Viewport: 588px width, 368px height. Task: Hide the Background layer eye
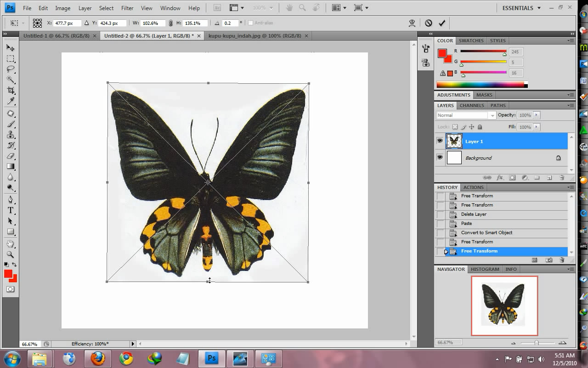click(440, 157)
